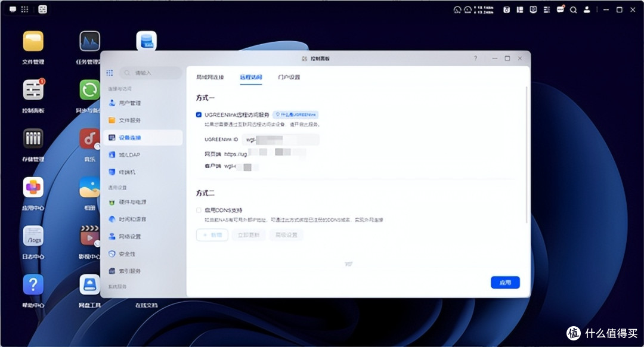
Task: Open the 日志中心 desktop icon
Action: click(33, 236)
